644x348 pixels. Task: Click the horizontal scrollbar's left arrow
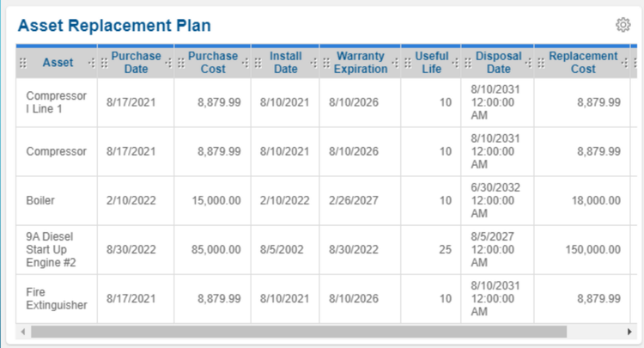[22, 331]
